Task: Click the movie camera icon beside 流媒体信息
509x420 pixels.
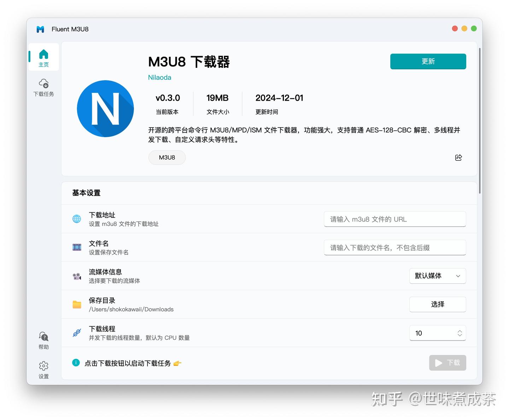Action: [77, 276]
